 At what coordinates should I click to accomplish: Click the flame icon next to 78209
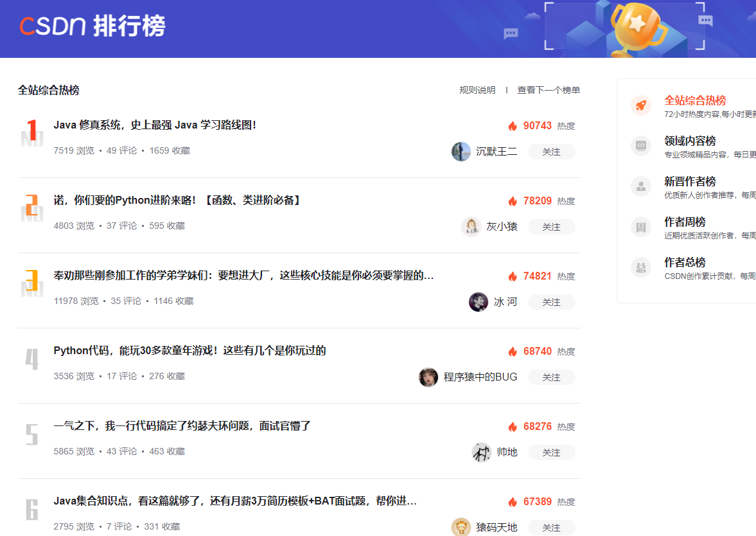click(x=512, y=201)
